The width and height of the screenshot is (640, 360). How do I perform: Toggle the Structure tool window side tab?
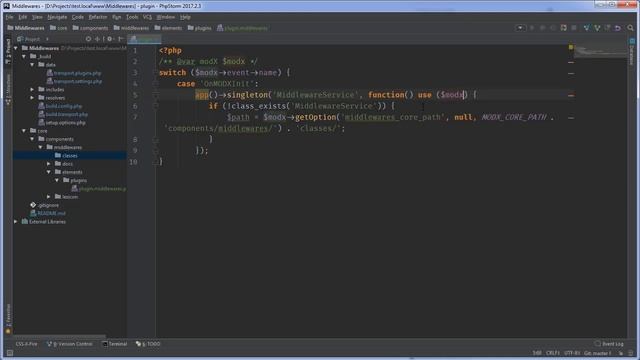click(x=8, y=89)
